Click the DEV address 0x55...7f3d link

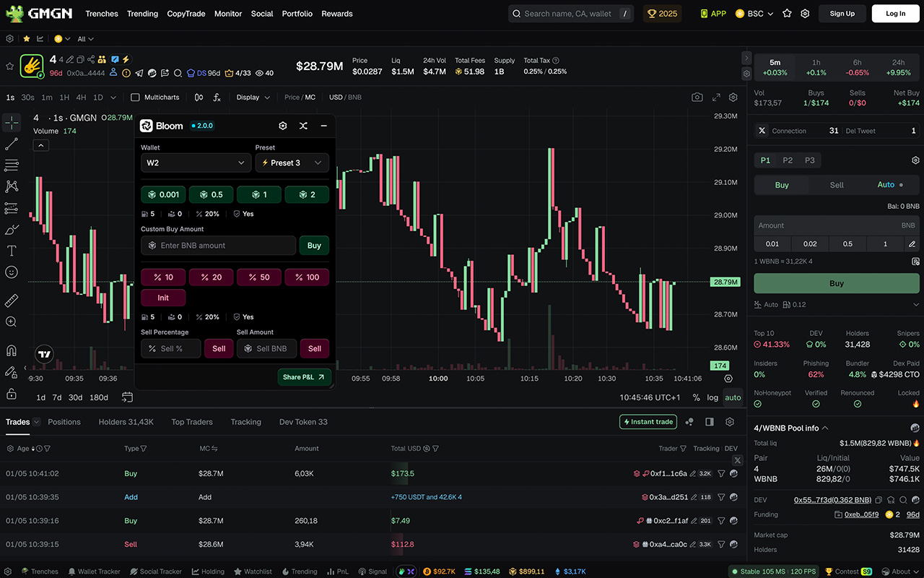point(832,500)
